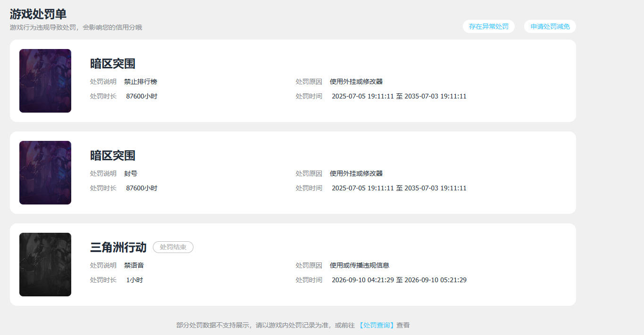This screenshot has height=335, width=644.
Task: Click the 暗区突围 title above 禁止排行榜
Action: tap(113, 64)
